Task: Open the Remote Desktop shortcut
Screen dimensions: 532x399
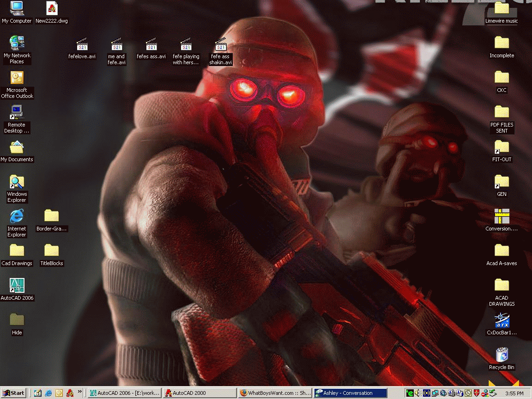Action: tap(17, 113)
